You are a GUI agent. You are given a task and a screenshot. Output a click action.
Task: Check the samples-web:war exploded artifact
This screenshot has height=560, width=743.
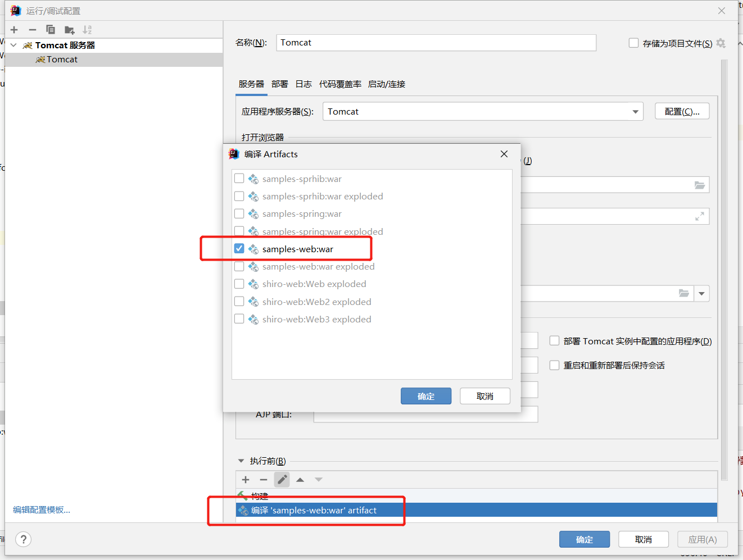coord(239,266)
